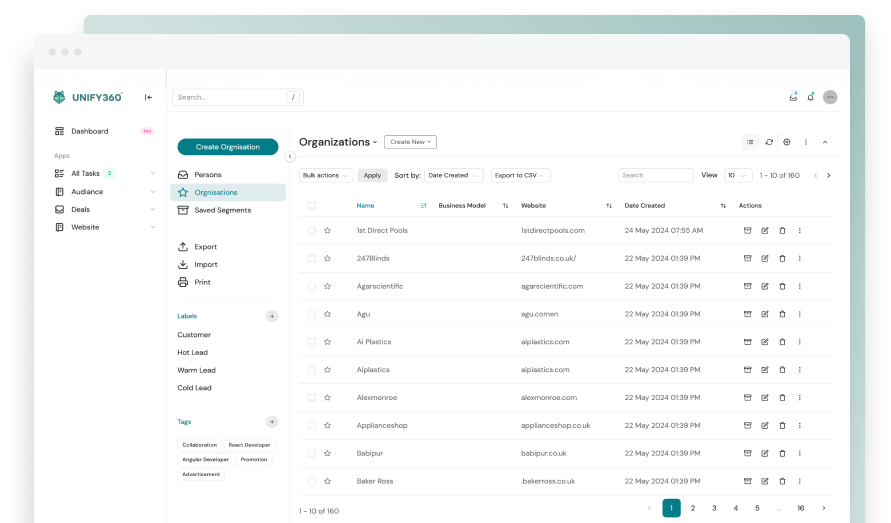Screen dimensions: 891x523
Task: Click the Create Orgnisation button
Action: tap(228, 147)
